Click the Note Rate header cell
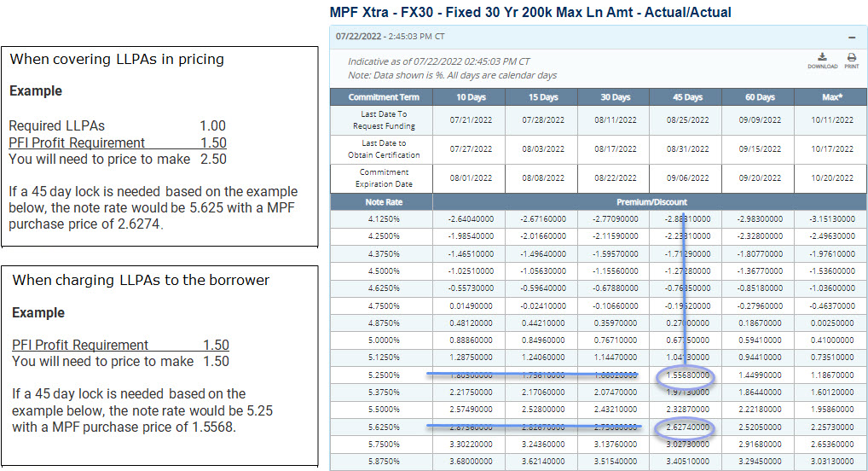This screenshot has width=868, height=471. point(383,202)
